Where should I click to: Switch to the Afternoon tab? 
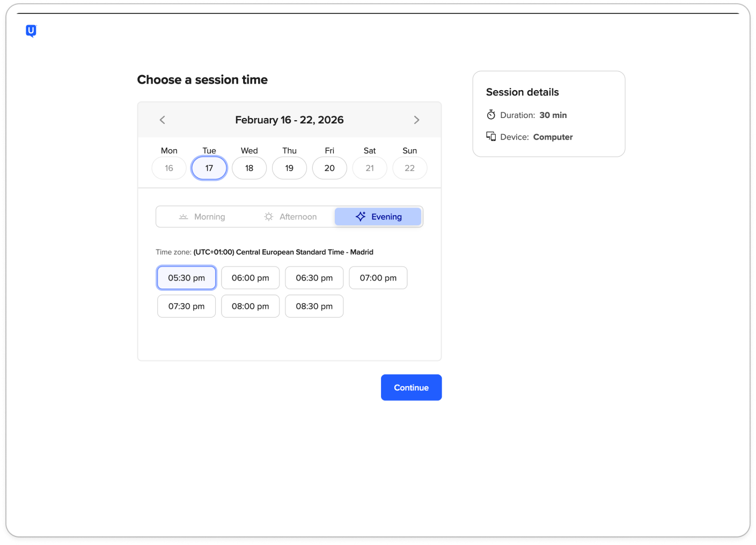pos(290,217)
